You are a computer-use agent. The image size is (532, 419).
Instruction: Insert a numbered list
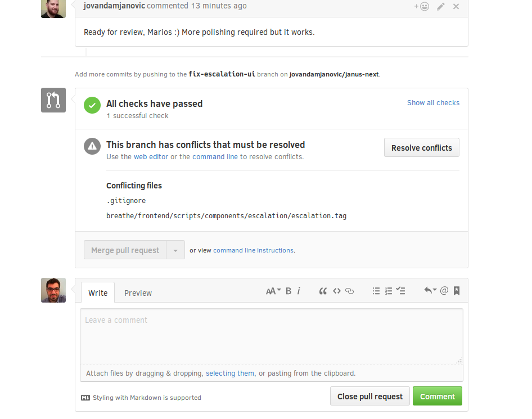[x=389, y=291]
